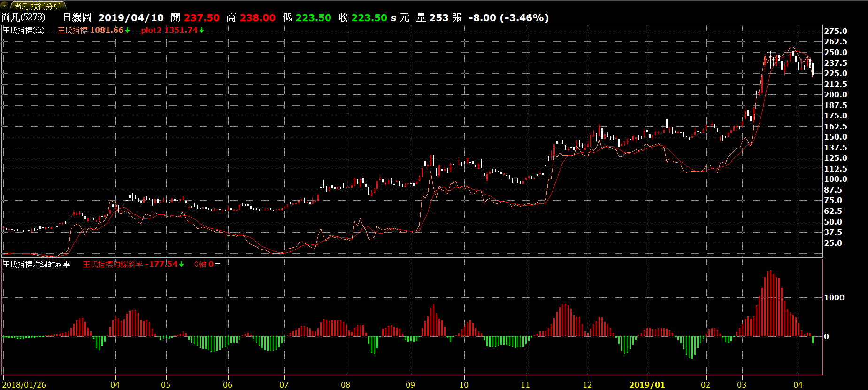The image size is (868, 390).
Task: Select the 尚凡 技術分析 tab
Action: [x=37, y=6]
